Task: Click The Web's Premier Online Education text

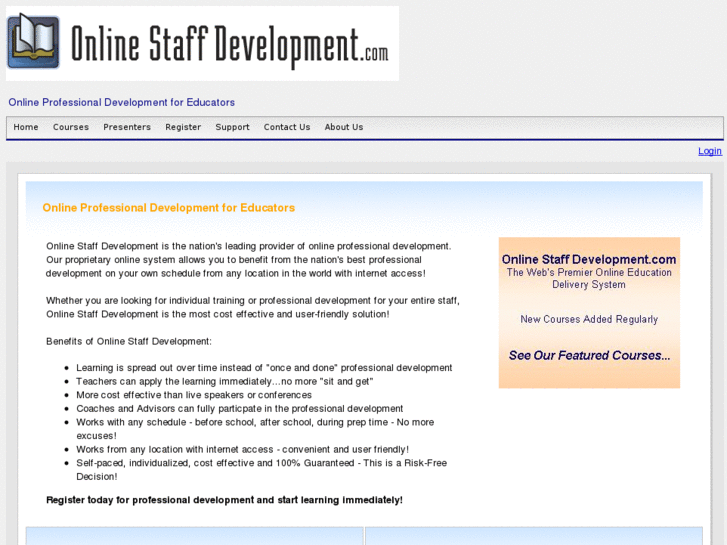Action: pyautogui.click(x=589, y=279)
